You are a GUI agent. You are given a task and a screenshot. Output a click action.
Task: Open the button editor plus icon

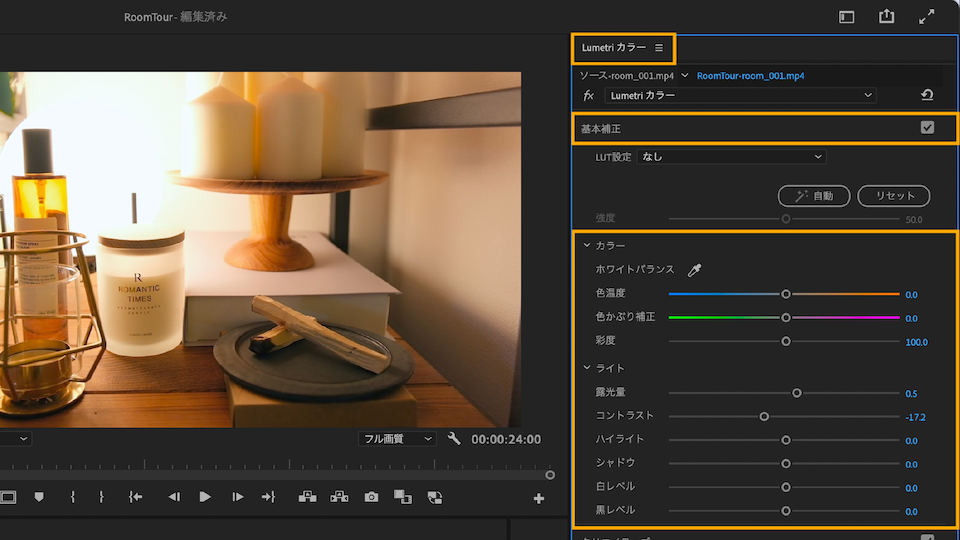click(539, 499)
